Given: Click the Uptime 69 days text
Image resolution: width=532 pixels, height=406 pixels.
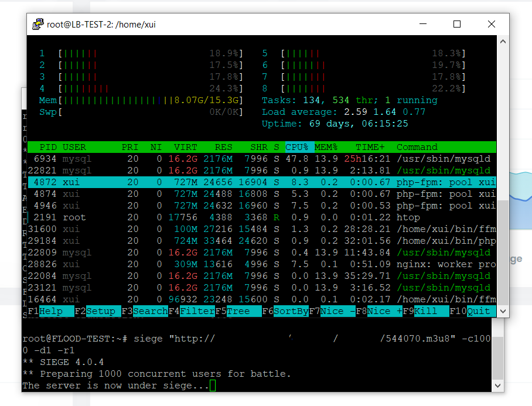Looking at the screenshot, I should [335, 124].
